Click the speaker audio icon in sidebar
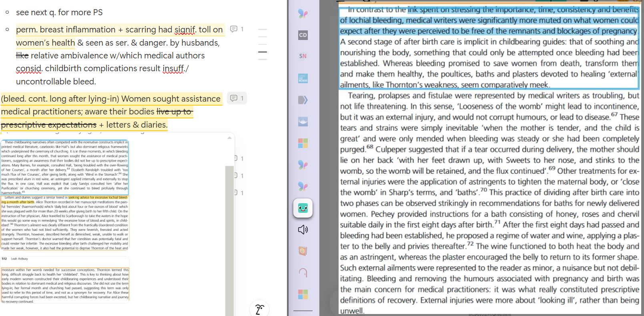Image resolution: width=644 pixels, height=316 pixels. point(303,229)
